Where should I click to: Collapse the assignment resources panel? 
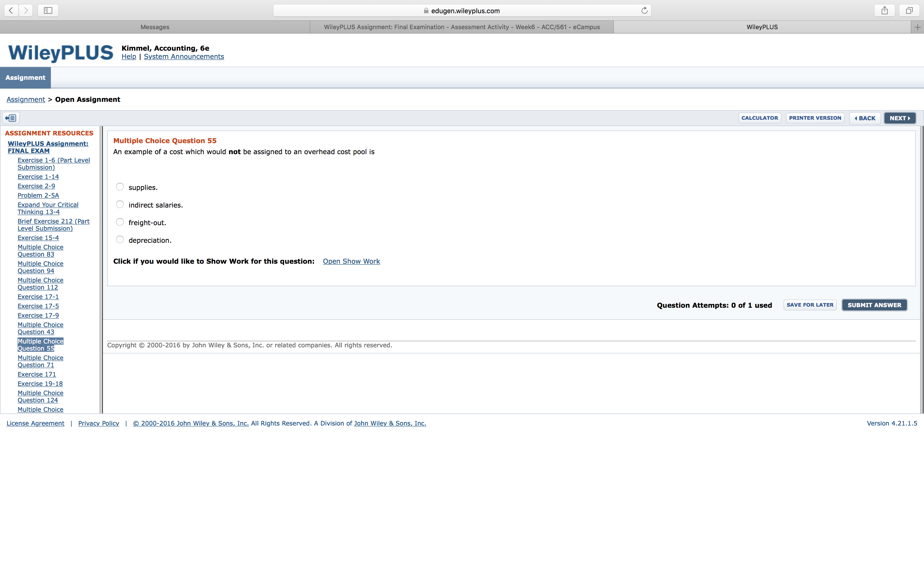(x=11, y=118)
